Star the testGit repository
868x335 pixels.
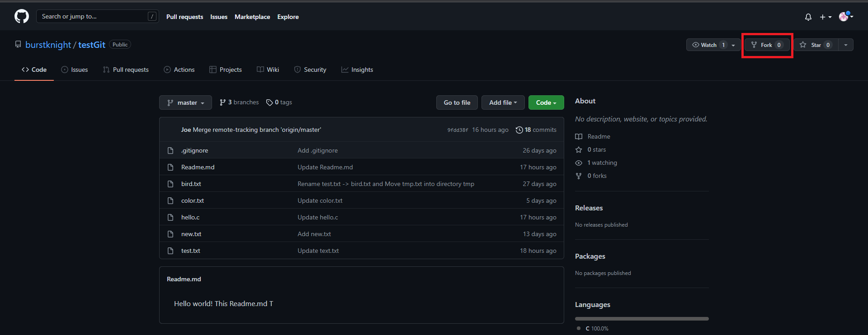point(816,45)
